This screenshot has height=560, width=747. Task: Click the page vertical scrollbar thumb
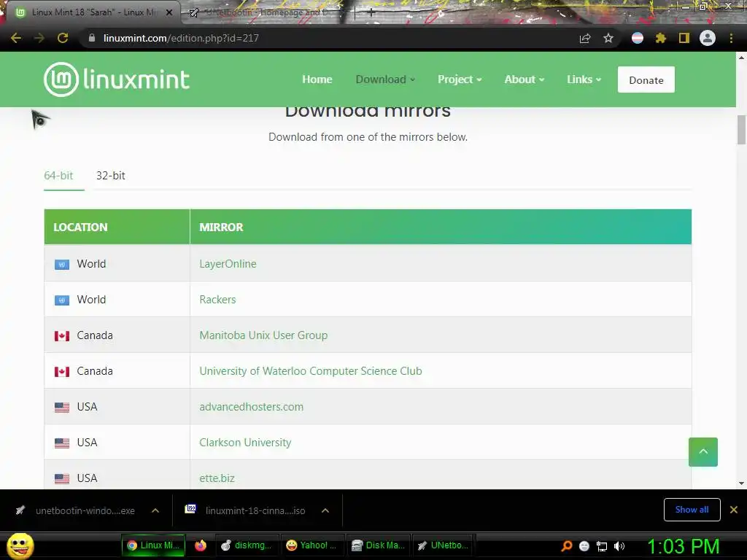tap(741, 130)
